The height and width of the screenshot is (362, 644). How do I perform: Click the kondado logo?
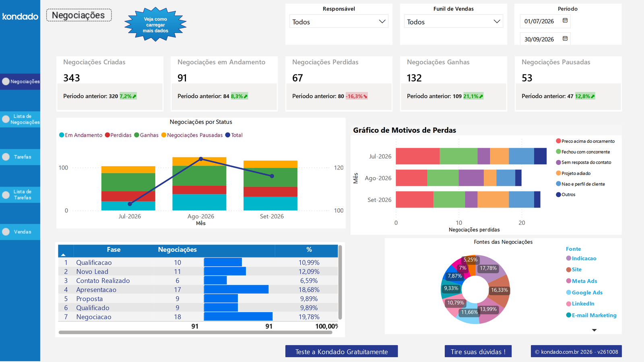coord(20,16)
